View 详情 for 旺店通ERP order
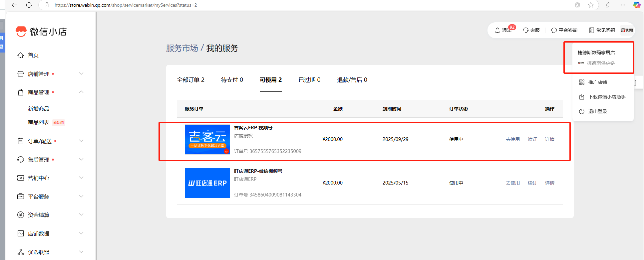The image size is (644, 260). click(x=550, y=183)
